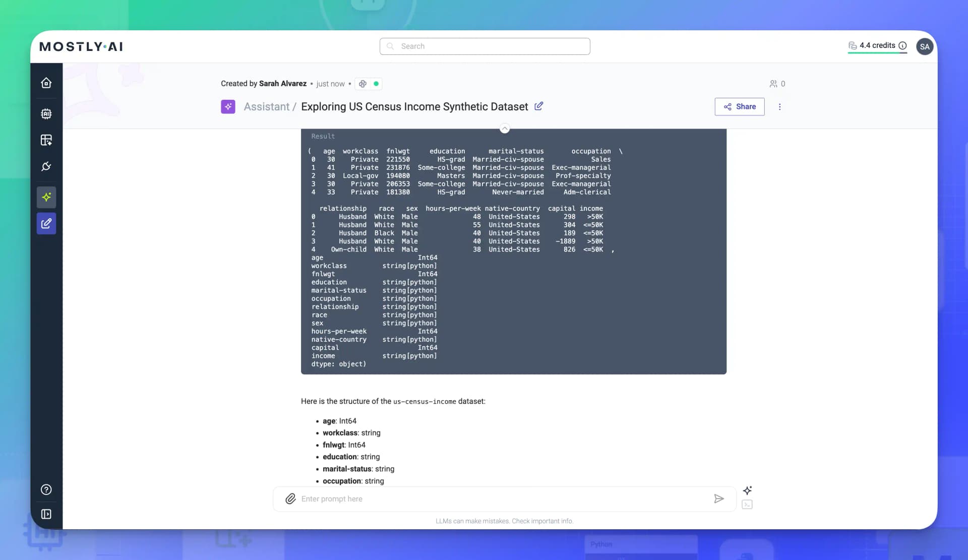This screenshot has width=968, height=560.
Task: Open the editor pencil icon in the sidebar
Action: pyautogui.click(x=46, y=223)
